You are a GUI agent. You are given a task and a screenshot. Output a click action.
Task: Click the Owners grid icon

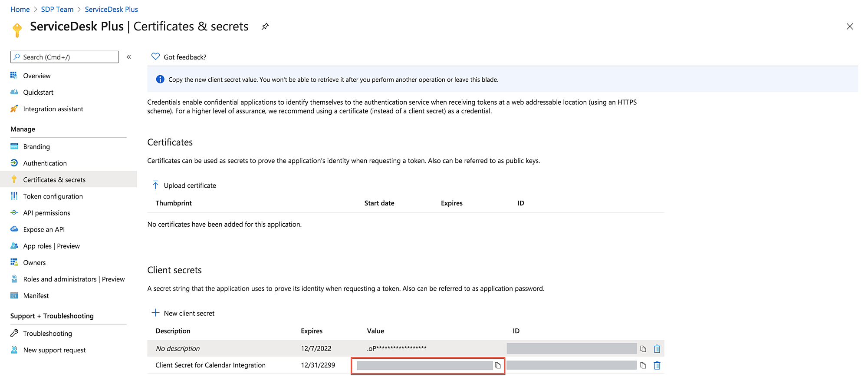point(14,262)
